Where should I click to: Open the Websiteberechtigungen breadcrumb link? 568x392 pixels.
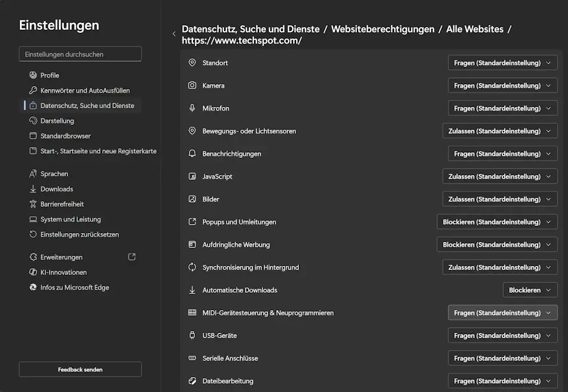pos(384,29)
